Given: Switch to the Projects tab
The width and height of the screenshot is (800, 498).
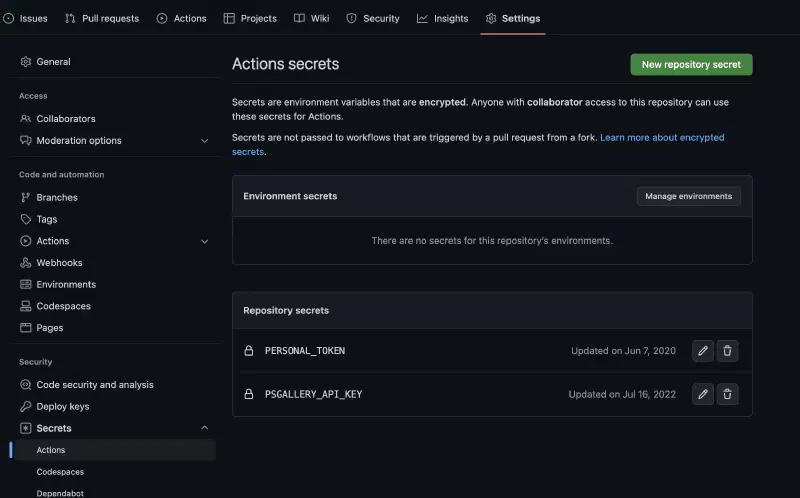Looking at the screenshot, I should [x=251, y=18].
